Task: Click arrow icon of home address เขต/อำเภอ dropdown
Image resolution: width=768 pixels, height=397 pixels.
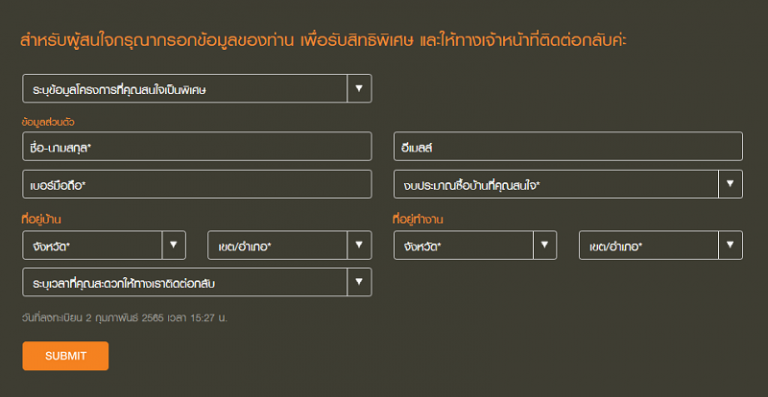Action: click(359, 245)
